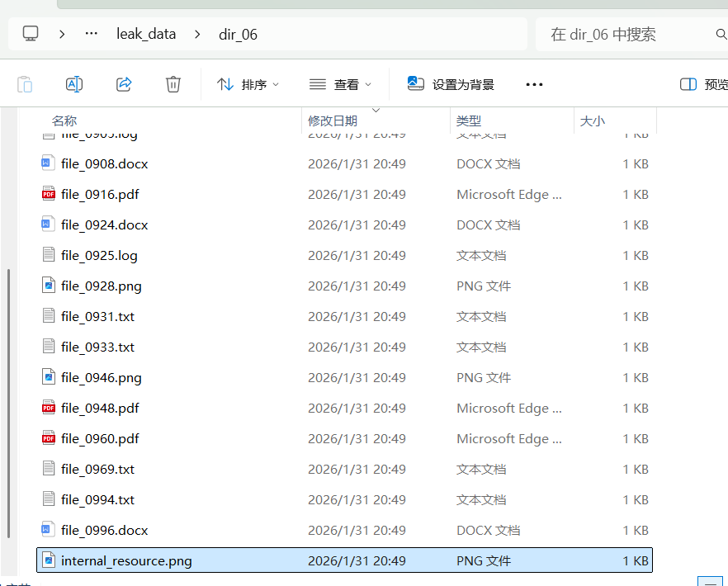Click the 在 dir_06 中搜索 search field

[627, 35]
